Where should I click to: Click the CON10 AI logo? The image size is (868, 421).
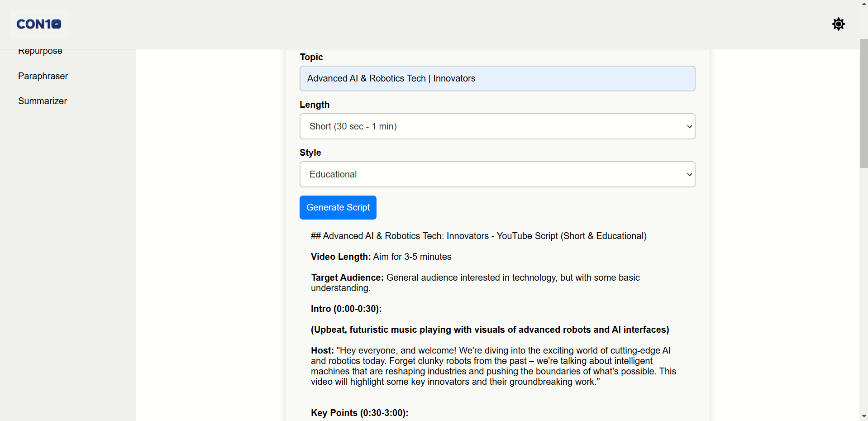point(39,24)
